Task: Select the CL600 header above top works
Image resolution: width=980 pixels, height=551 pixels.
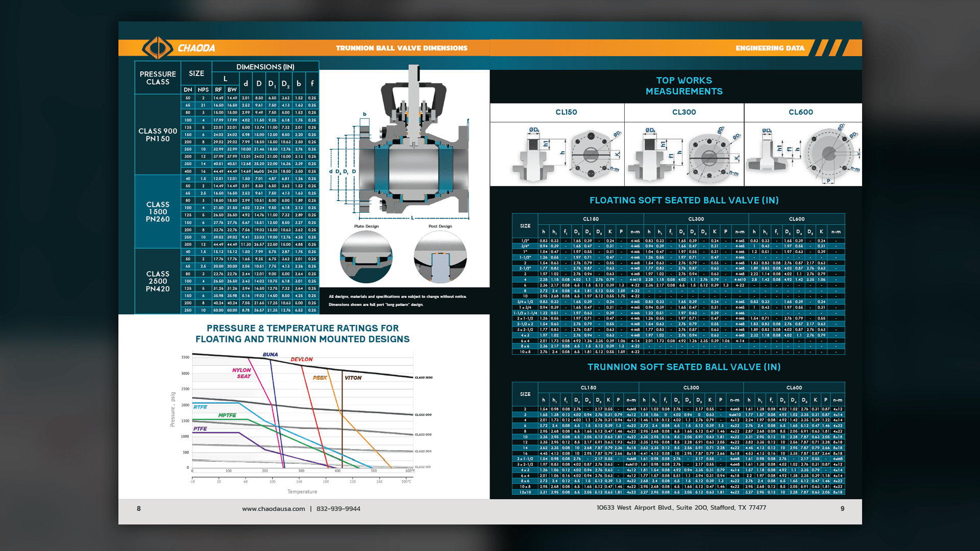Action: 800,112
